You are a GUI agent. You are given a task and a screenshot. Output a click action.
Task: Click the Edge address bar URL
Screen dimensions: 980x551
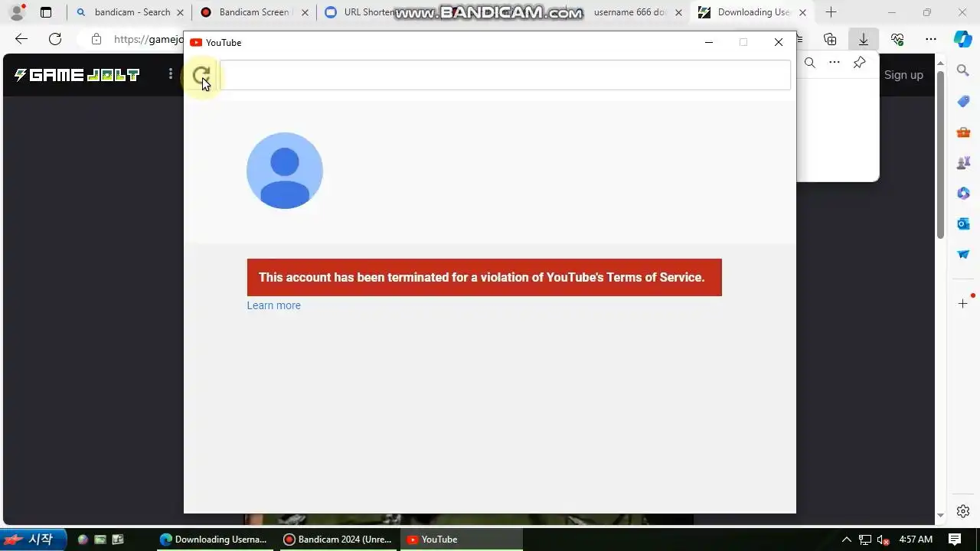149,39
